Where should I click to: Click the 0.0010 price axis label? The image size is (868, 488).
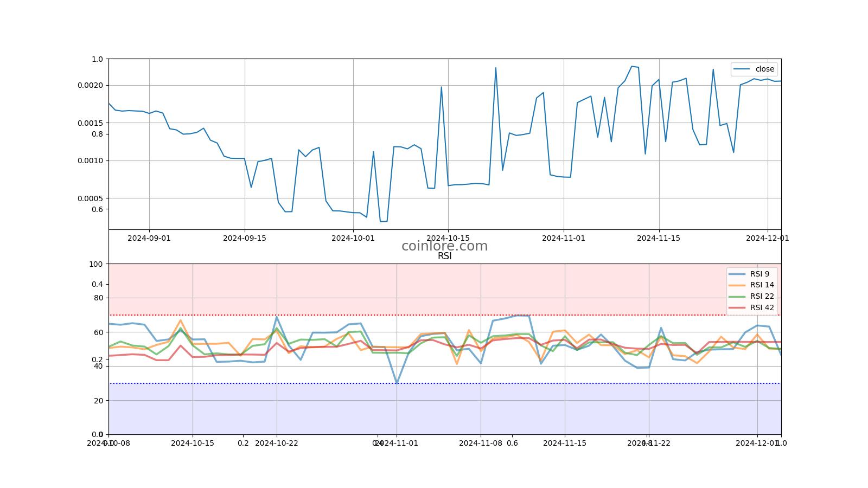pos(90,161)
